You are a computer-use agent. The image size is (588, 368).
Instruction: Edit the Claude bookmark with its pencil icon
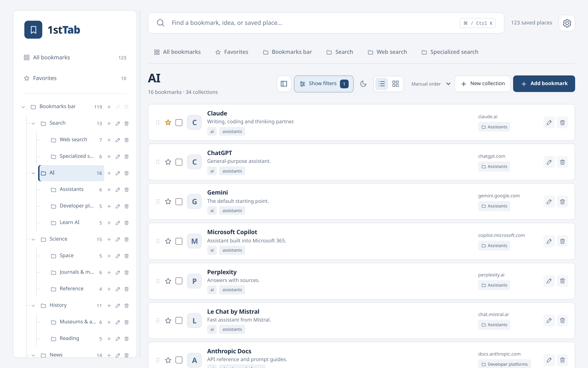point(549,122)
